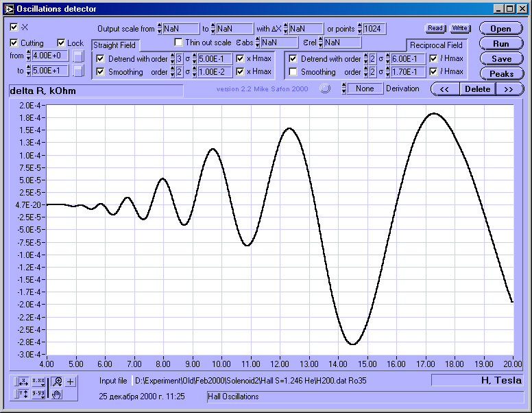Click the version 2.2 Mike Safon text
Image resolution: width=532 pixels, height=413 pixels.
coord(262,89)
